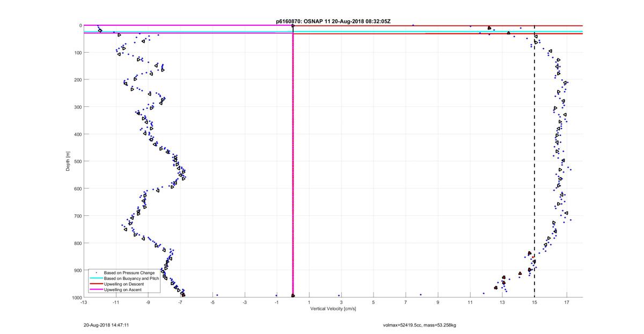Click x-axis tick label '-11'
Image resolution: width=644 pixels, height=334 pixels.
pyautogui.click(x=116, y=302)
